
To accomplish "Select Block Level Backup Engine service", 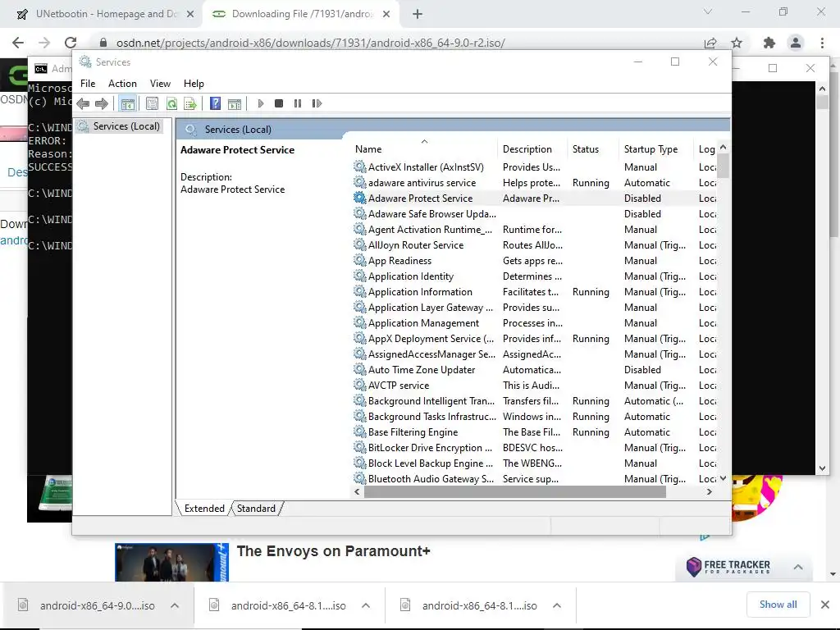I will pyautogui.click(x=534, y=463).
